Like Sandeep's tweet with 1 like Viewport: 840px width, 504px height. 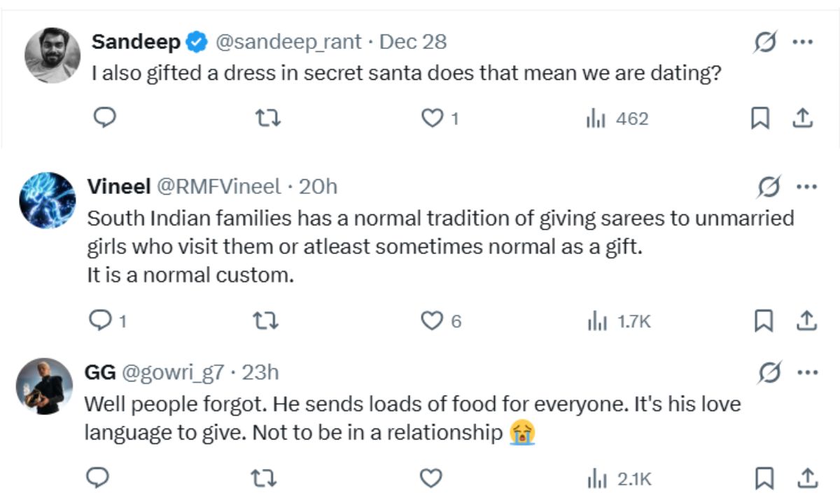(432, 119)
